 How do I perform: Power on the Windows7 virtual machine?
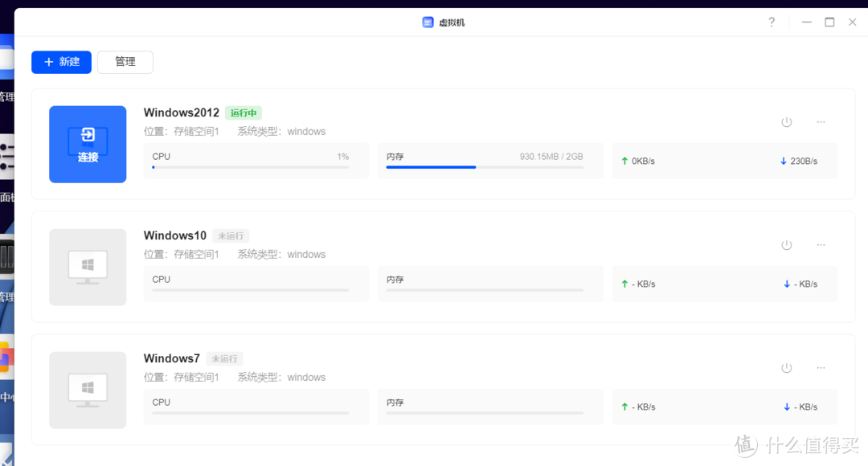[x=787, y=368]
